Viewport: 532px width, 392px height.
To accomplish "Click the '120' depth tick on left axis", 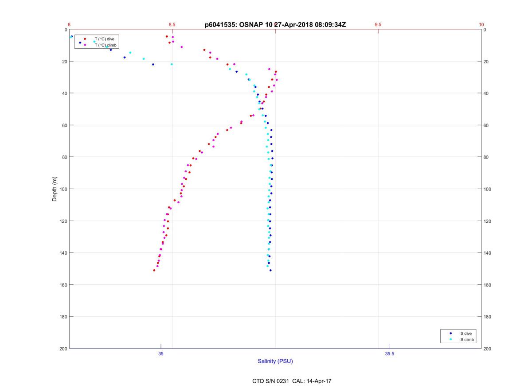I will pos(63,221).
